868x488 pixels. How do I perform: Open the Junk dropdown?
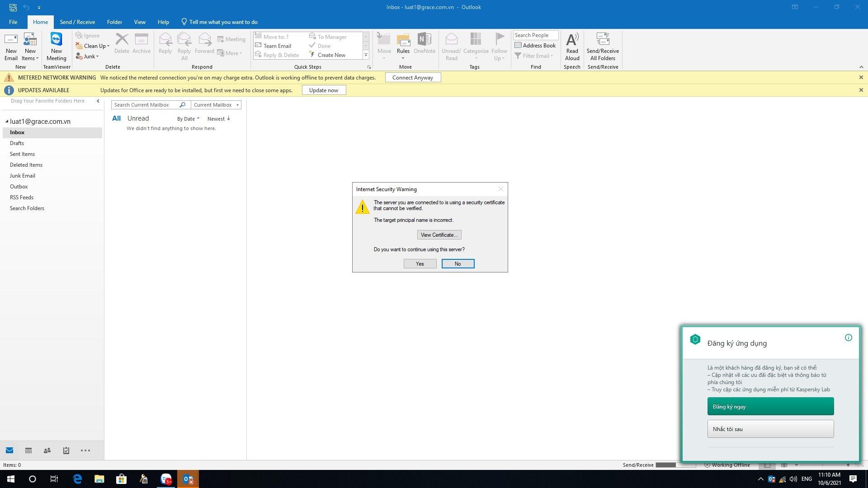tap(87, 56)
